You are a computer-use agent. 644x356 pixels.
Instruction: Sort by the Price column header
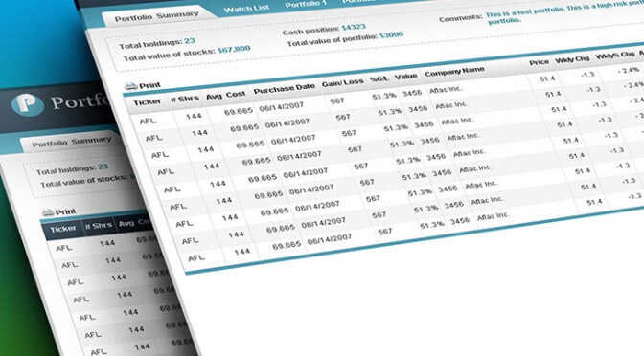[539, 62]
